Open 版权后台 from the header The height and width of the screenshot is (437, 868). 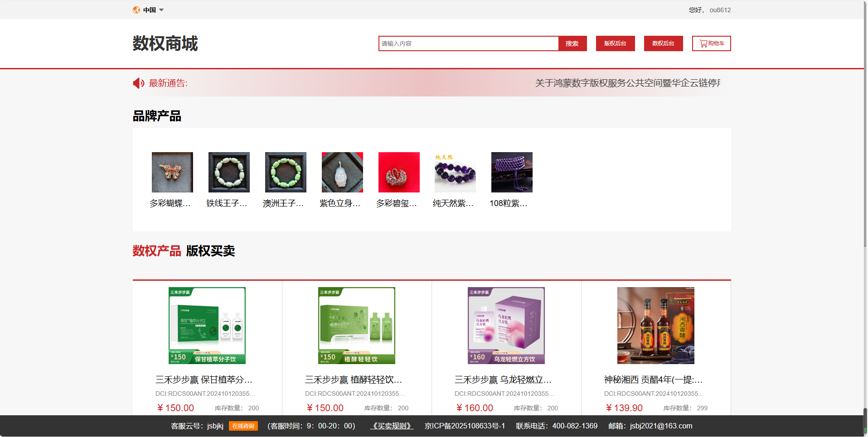[x=615, y=43]
